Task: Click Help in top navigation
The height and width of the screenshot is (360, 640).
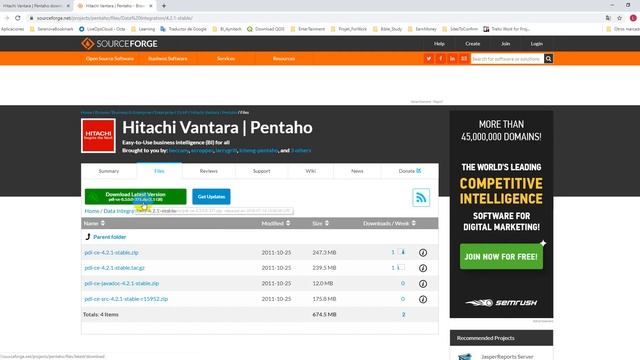Action: [439, 44]
